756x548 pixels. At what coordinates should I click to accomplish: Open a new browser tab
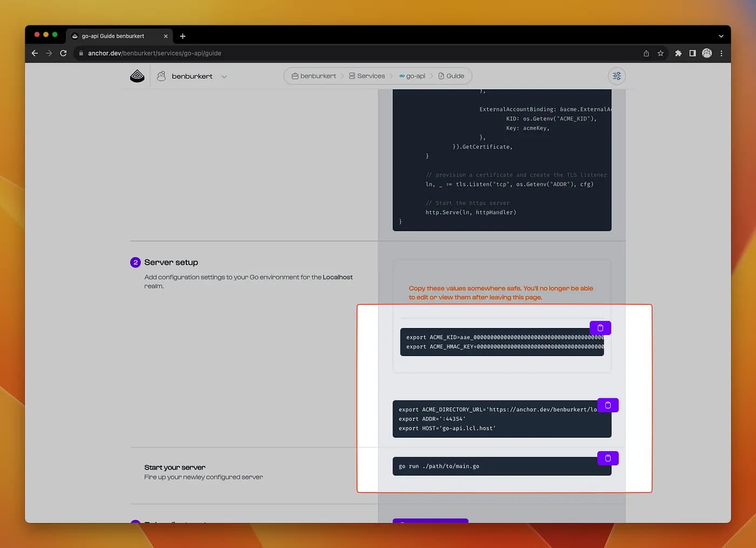pos(183,36)
